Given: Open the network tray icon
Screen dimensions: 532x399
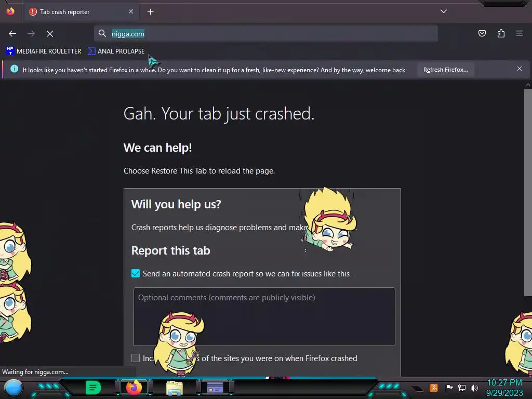Looking at the screenshot, I should pos(462,388).
